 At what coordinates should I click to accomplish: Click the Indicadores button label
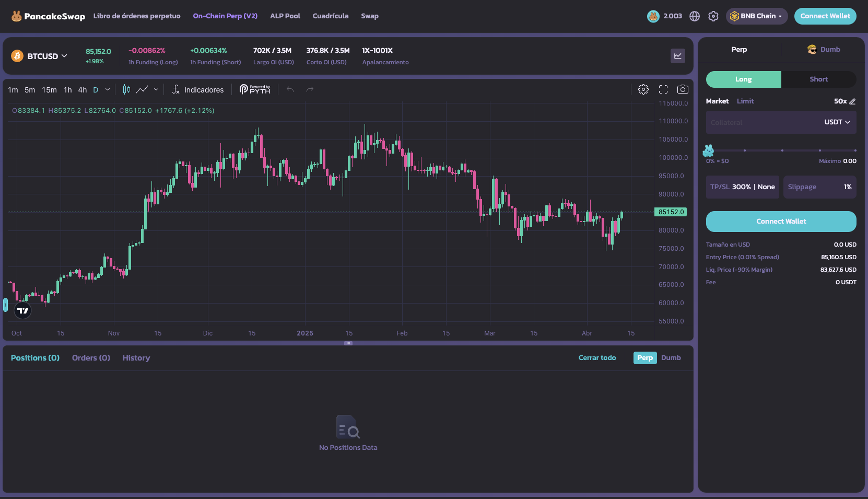click(204, 90)
